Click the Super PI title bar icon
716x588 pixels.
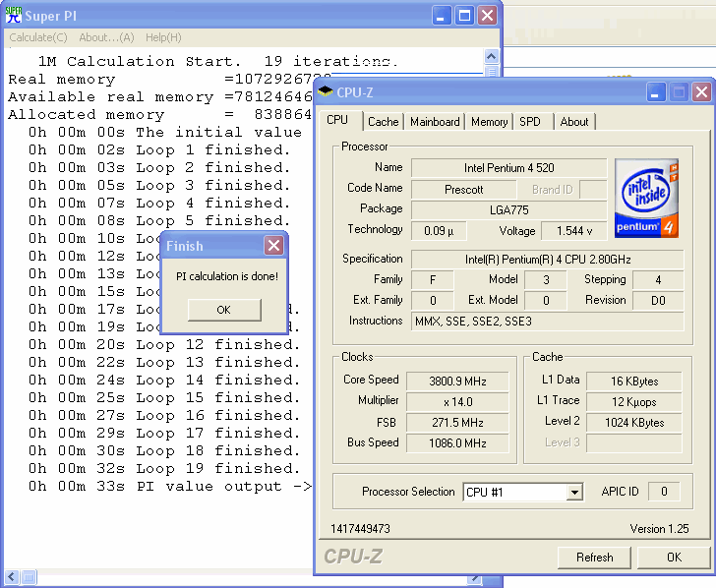pos(13,15)
